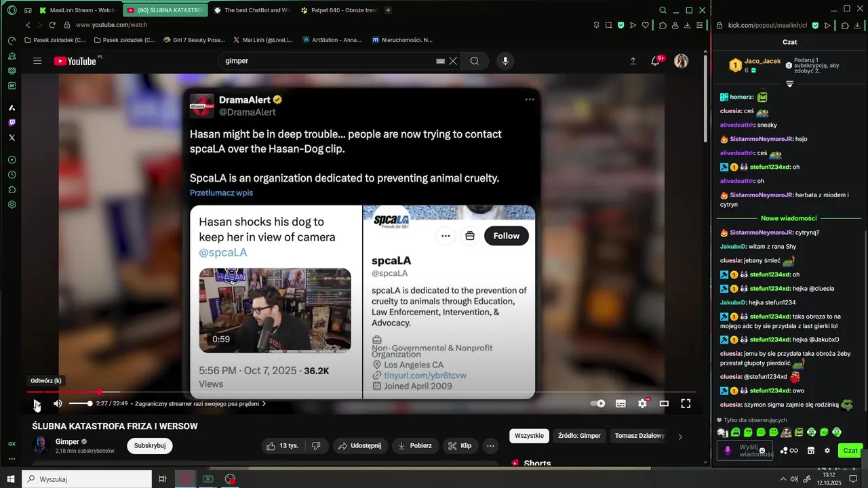The width and height of the screenshot is (868, 488).
Task: Open the YouTube account avatar menu
Action: 681,61
